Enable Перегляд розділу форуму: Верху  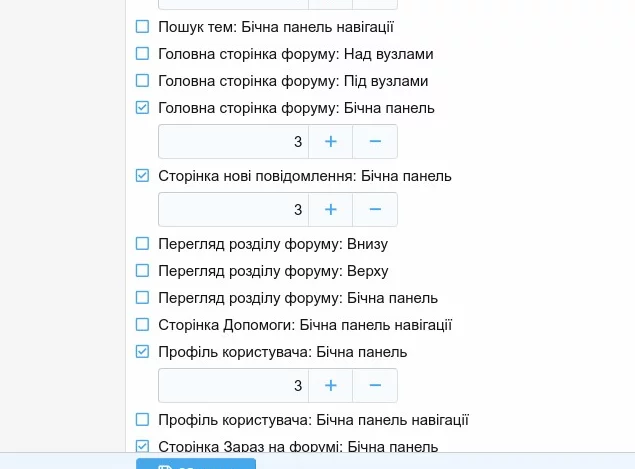click(142, 271)
